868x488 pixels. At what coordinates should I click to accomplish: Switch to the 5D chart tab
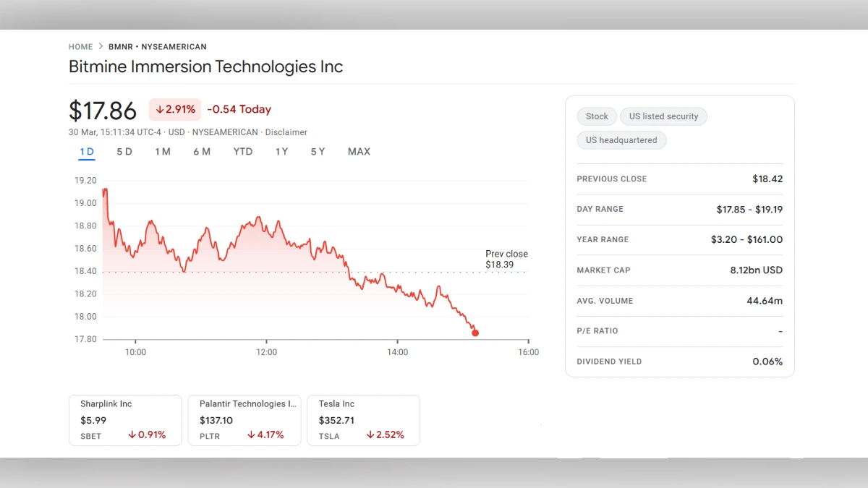(124, 152)
